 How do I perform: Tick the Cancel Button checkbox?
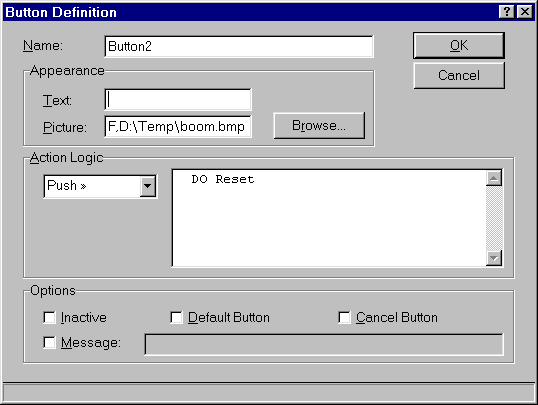tap(344, 317)
